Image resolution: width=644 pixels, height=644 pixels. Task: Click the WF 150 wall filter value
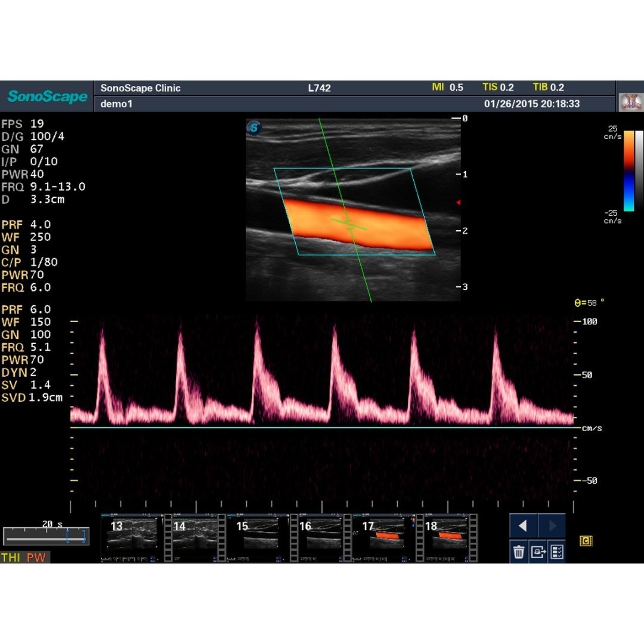(x=26, y=322)
